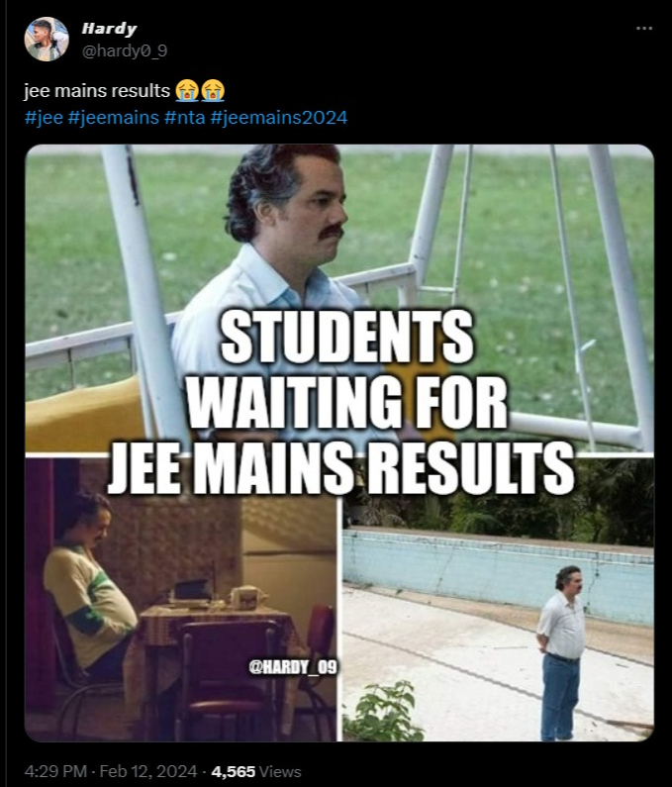Click the bottom-right empty pool panel
The height and width of the screenshot is (787, 672).
tap(499, 600)
